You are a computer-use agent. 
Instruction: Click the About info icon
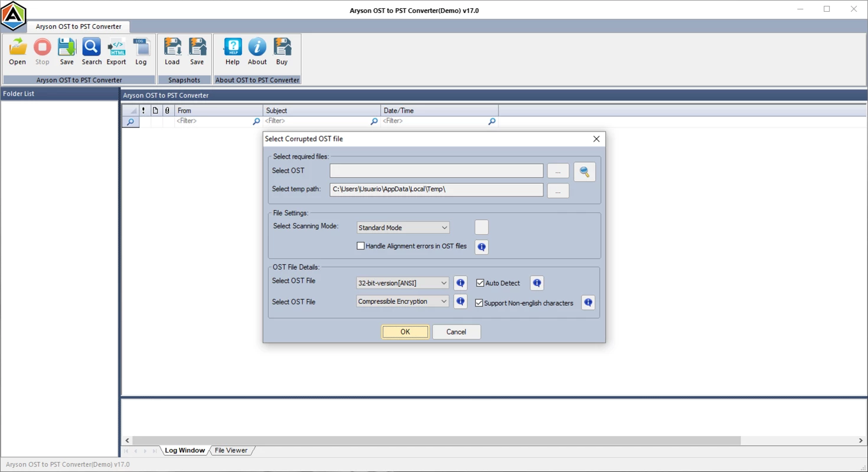257,51
